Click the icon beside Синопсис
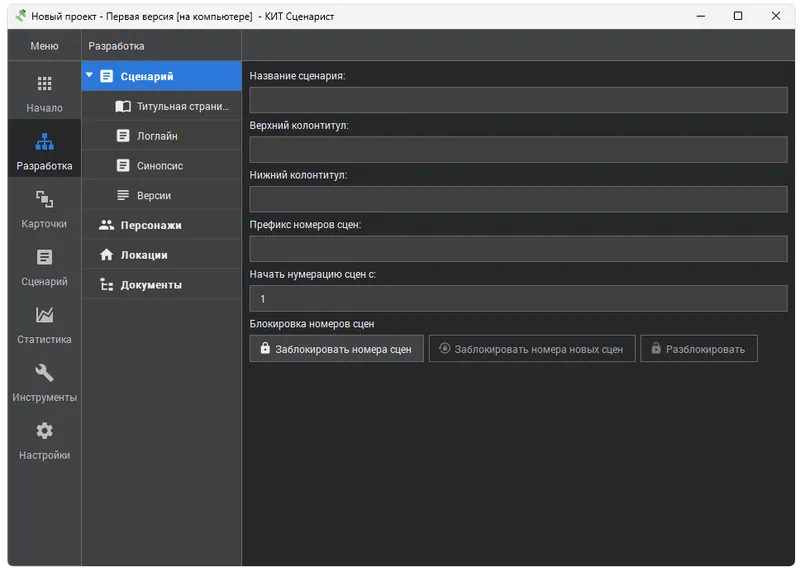This screenshot has height=572, width=800. point(123,165)
